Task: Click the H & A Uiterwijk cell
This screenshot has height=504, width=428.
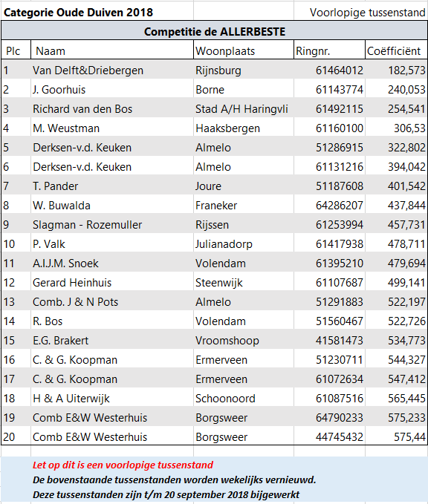Action: pos(112,397)
